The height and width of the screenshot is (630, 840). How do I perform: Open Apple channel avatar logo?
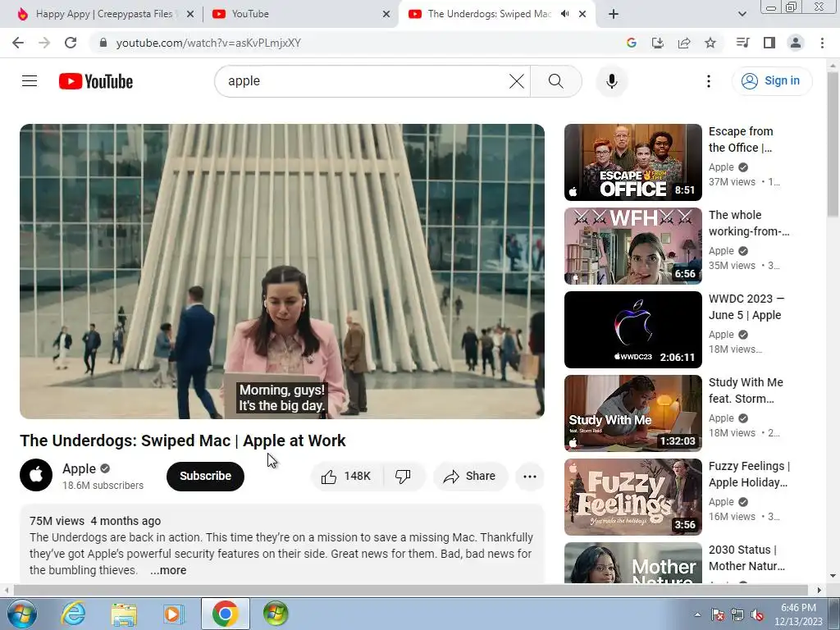pos(36,475)
